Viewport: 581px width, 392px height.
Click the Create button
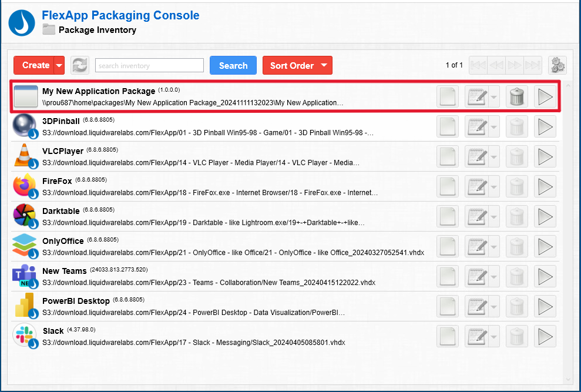coord(35,65)
